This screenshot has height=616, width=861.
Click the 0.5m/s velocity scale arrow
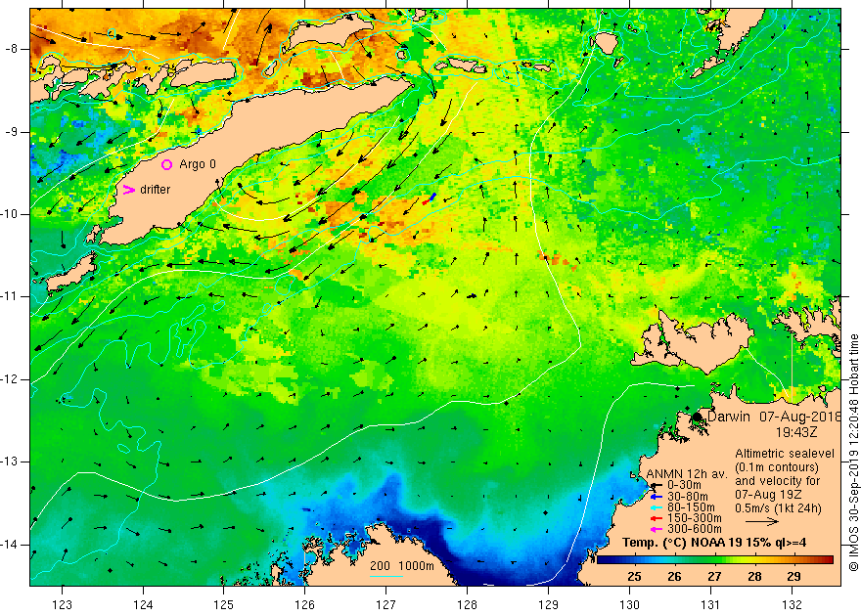point(761,521)
